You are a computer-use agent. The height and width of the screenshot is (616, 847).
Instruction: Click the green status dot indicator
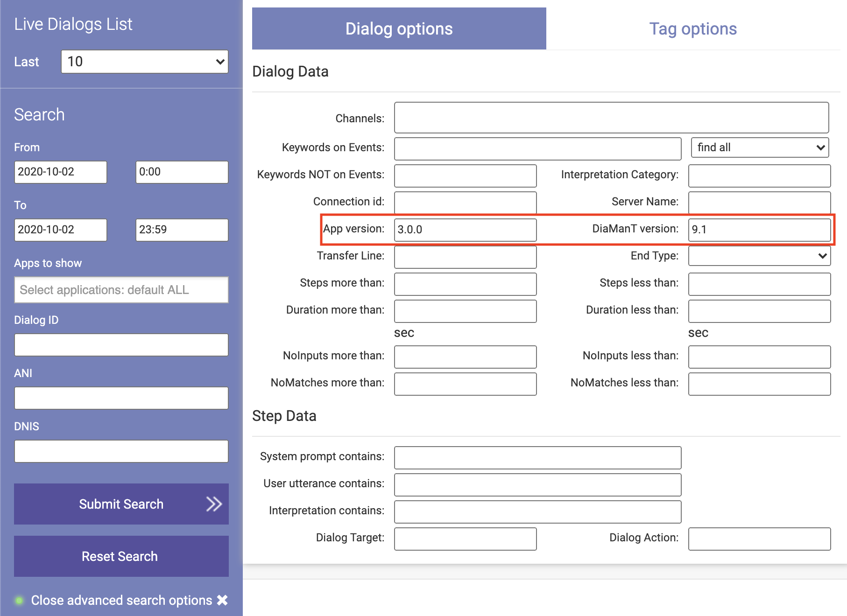coord(19,600)
